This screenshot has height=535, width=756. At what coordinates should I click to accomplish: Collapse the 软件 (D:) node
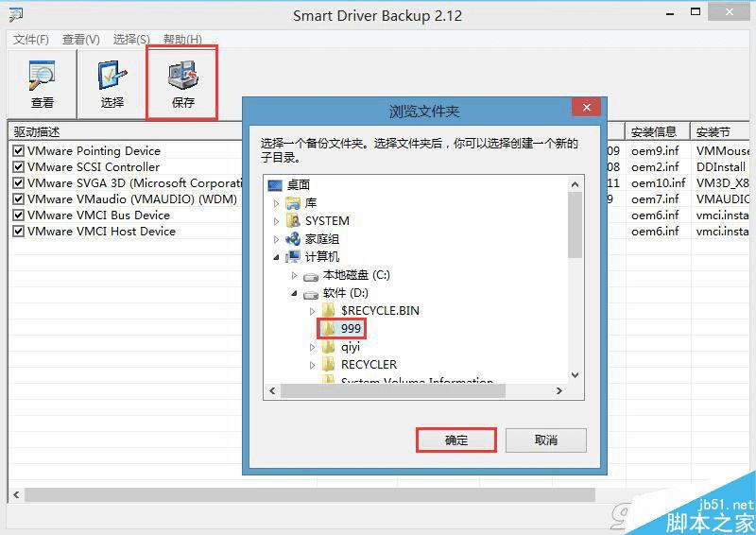pos(294,293)
